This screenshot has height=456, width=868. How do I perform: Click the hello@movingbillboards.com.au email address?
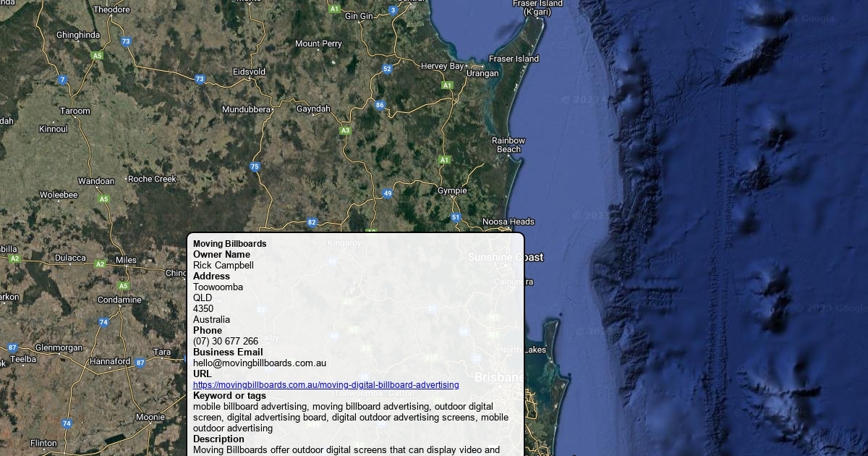coord(259,363)
